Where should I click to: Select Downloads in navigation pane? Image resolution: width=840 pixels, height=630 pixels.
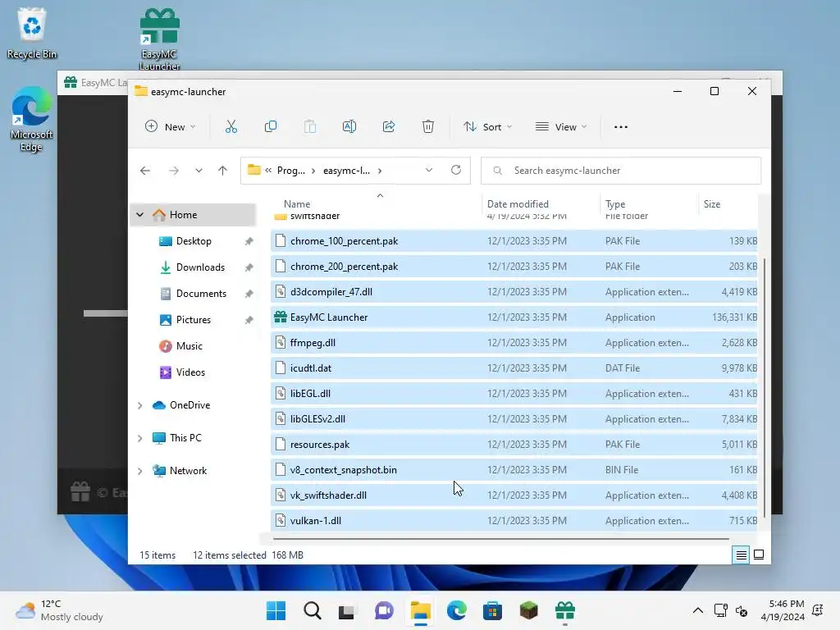(x=200, y=267)
